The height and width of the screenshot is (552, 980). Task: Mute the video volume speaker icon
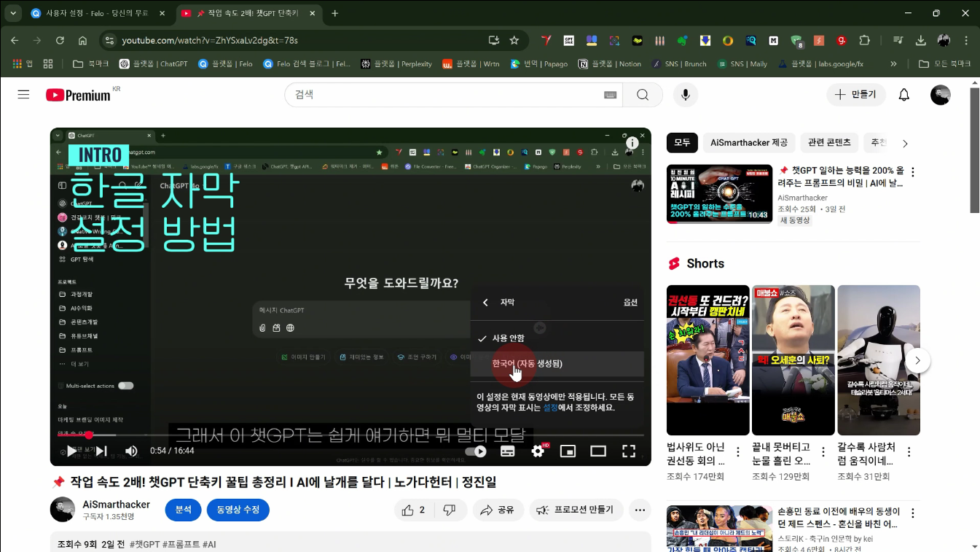point(132,451)
